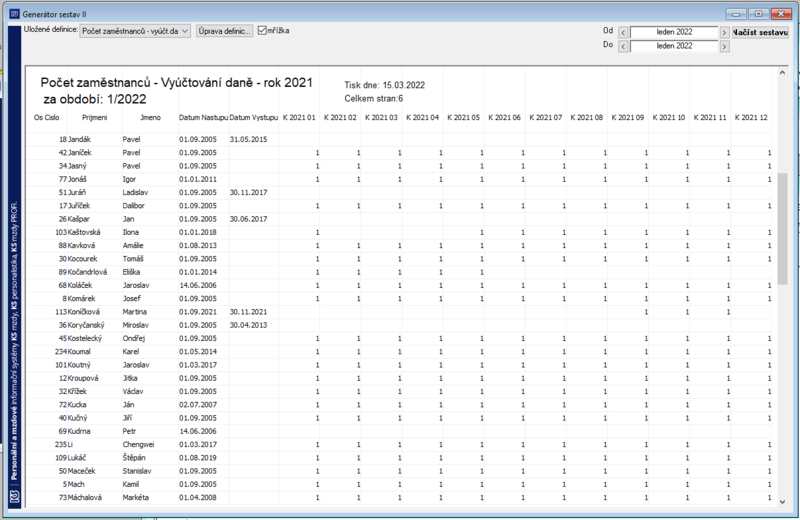The width and height of the screenshot is (800, 520).
Task: Click exit date 30.11.2017 for Juráň
Action: [248, 192]
